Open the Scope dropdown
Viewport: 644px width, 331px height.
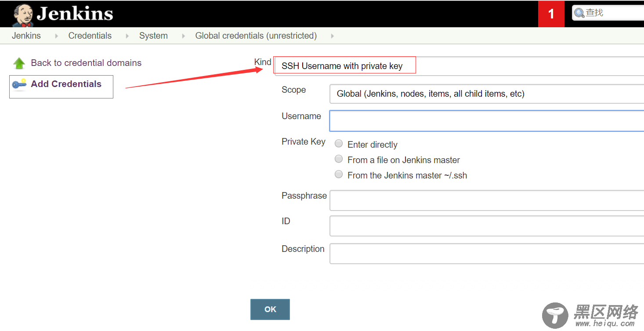(487, 94)
